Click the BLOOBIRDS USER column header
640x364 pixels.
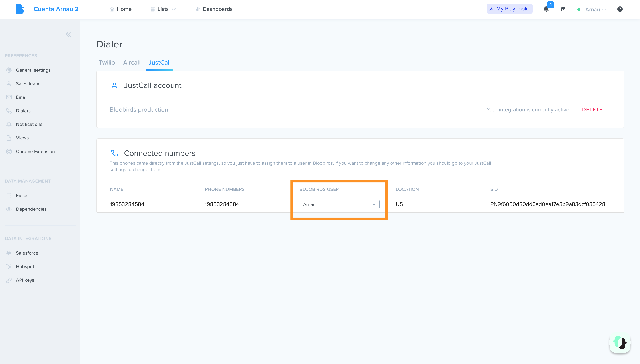pyautogui.click(x=319, y=189)
